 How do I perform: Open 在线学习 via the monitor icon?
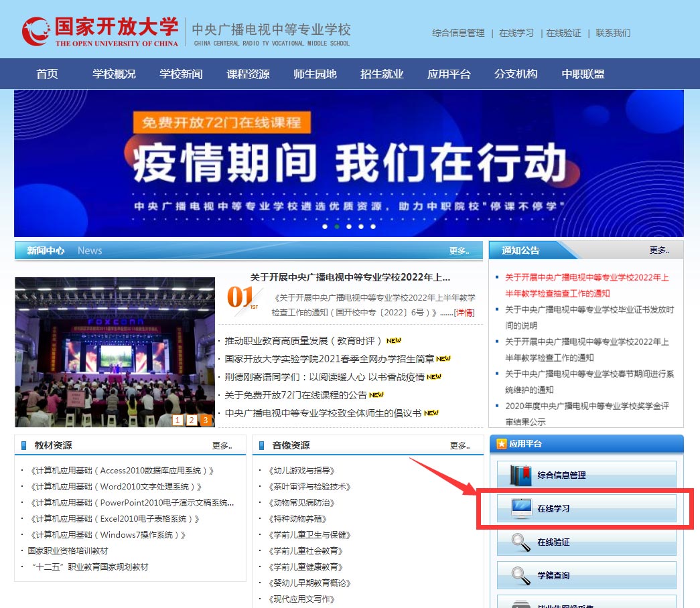click(x=522, y=508)
